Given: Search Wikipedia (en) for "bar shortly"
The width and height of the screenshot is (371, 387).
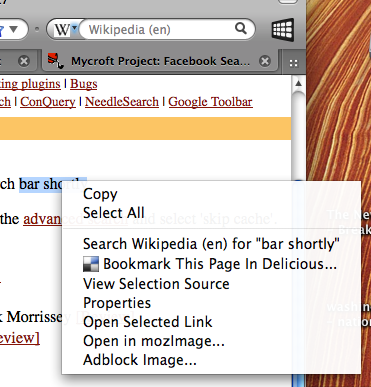Looking at the screenshot, I should (x=211, y=244).
